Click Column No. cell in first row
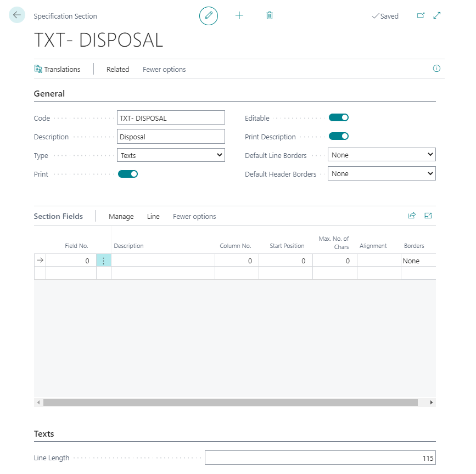 (237, 261)
